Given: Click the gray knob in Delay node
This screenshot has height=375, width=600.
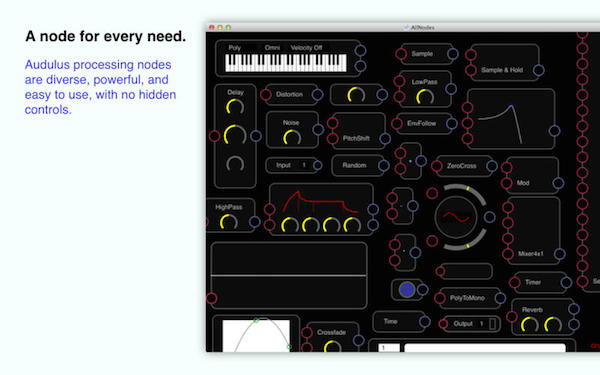Looking at the screenshot, I should [235, 164].
